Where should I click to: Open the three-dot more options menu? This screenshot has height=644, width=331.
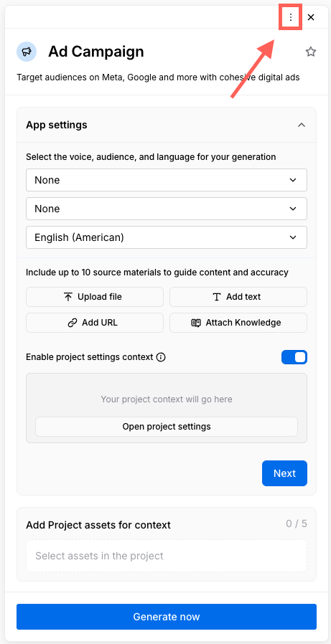tap(291, 17)
